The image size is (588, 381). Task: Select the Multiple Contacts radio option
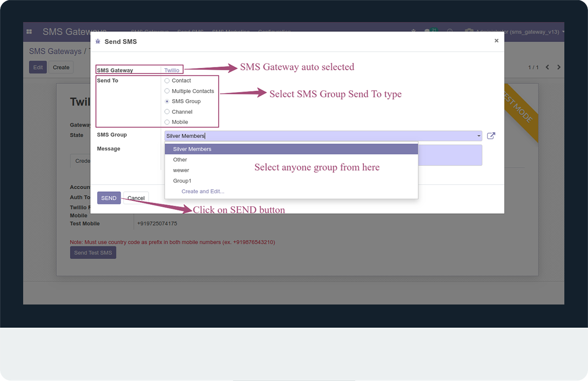(167, 91)
